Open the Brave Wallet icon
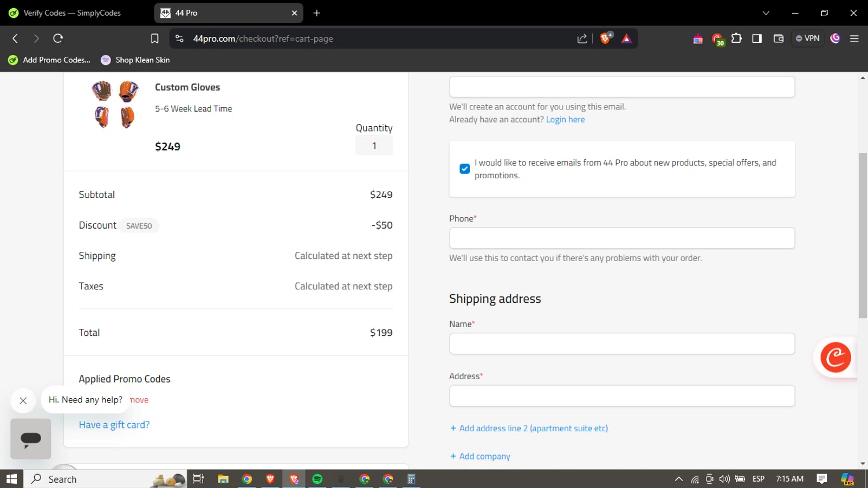Screen dimensions: 868x488 (778, 38)
